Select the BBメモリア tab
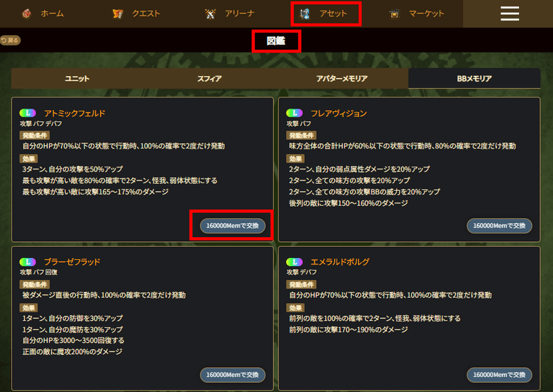Screen dimensions: 553x392 (x=474, y=78)
